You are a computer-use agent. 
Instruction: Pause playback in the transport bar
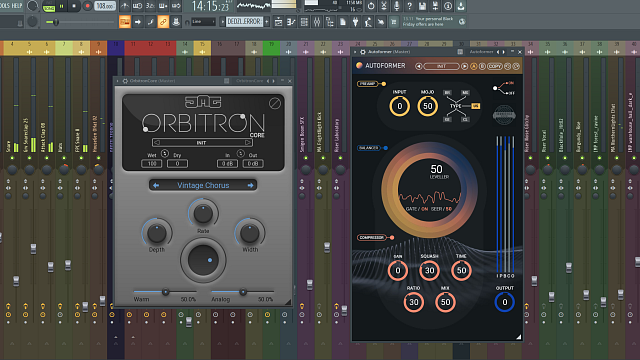click(x=62, y=6)
